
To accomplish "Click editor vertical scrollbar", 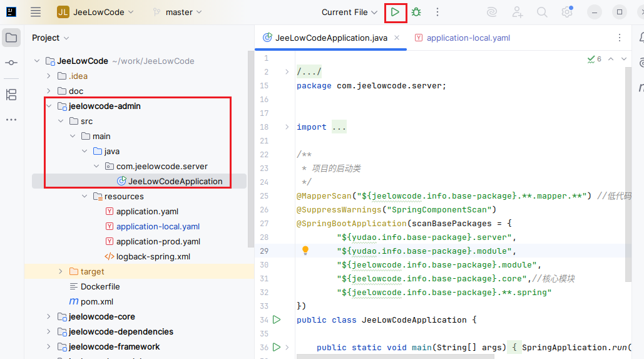I will click(x=628, y=174).
